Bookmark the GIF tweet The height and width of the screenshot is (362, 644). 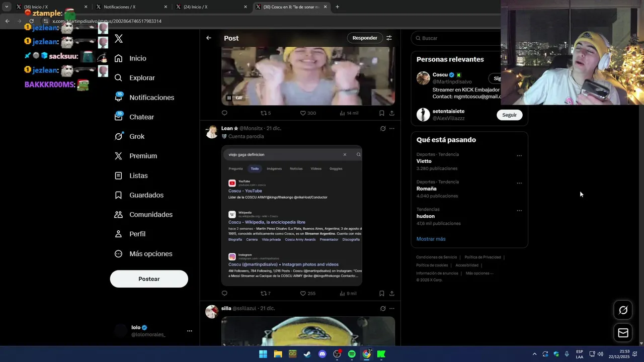point(382,113)
